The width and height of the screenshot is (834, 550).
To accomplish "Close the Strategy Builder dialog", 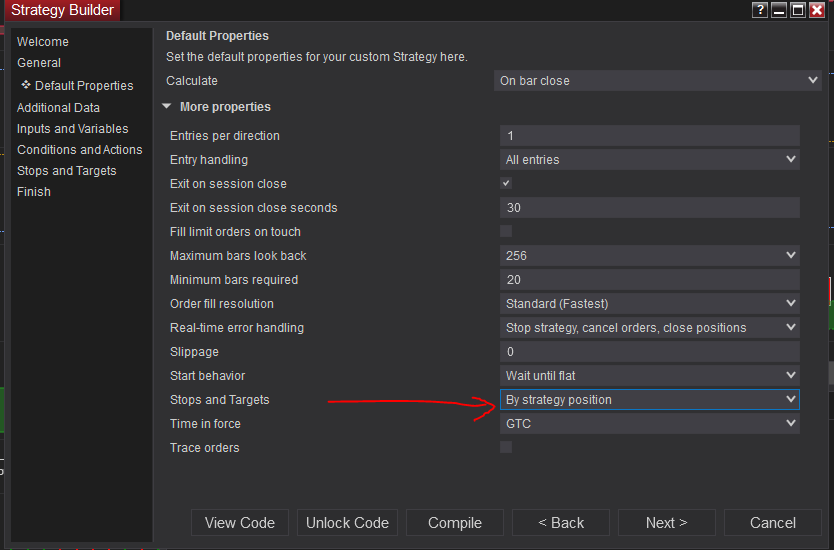I will (817, 10).
